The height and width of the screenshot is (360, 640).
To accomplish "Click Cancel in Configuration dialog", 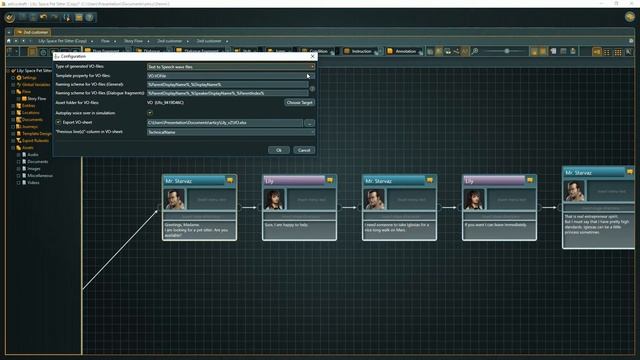I will coord(304,150).
